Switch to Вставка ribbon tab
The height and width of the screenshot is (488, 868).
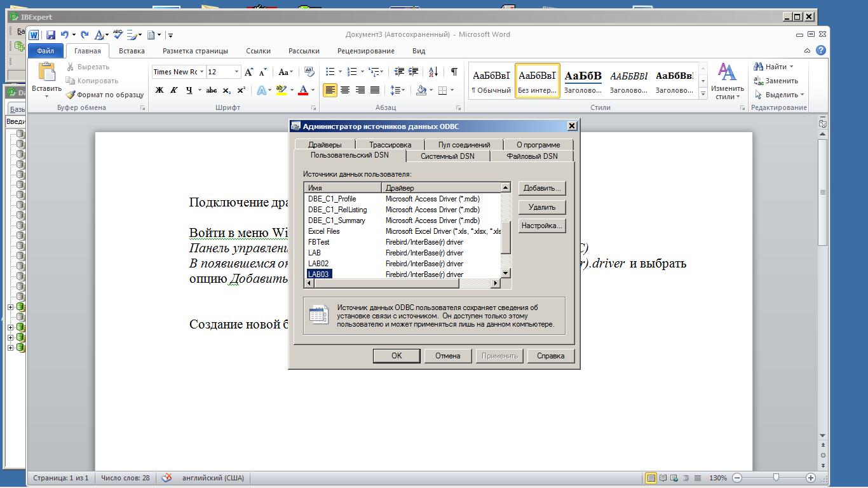point(132,51)
